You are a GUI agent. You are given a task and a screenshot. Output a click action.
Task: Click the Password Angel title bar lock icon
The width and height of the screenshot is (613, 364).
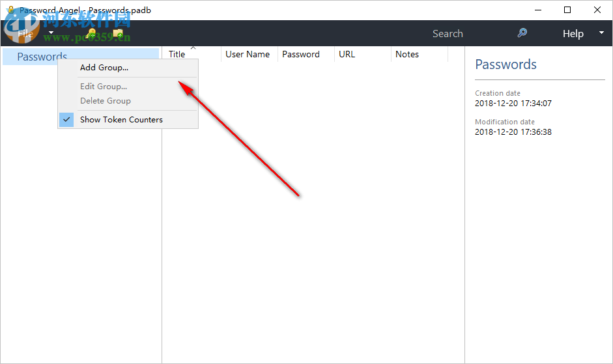coord(11,10)
